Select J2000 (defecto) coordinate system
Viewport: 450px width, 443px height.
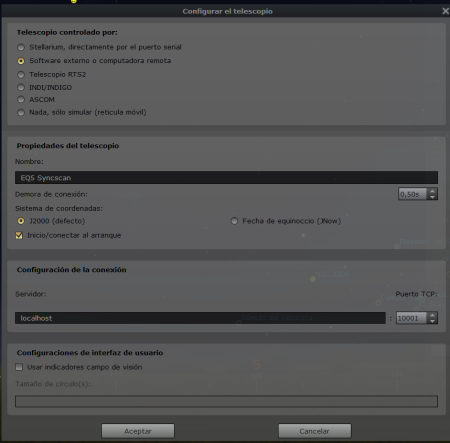point(21,221)
